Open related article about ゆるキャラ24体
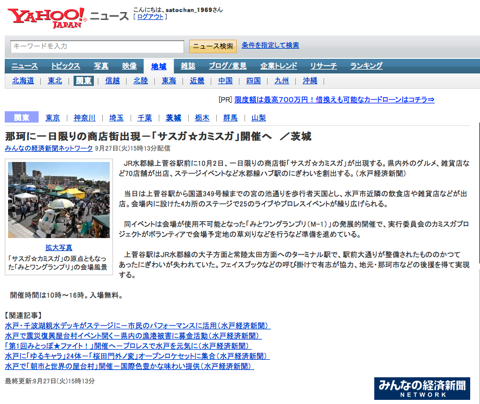Screen dimensions: 480x404 (137, 356)
